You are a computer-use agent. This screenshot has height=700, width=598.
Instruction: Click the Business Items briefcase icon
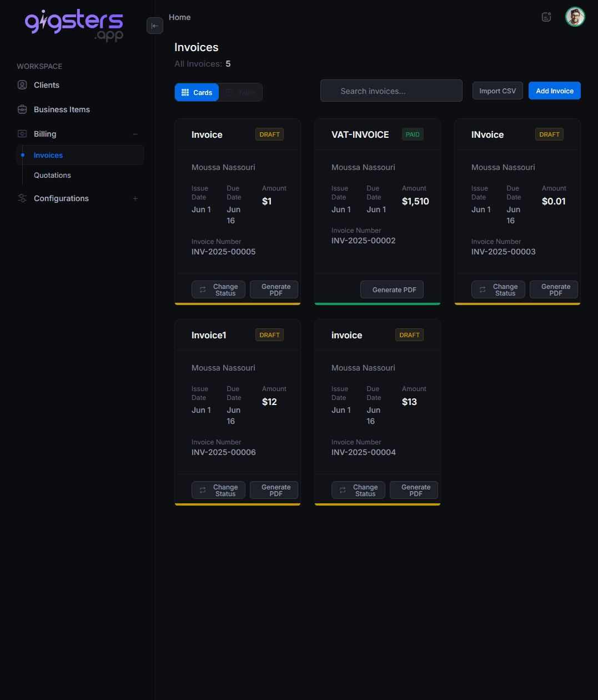(x=22, y=109)
